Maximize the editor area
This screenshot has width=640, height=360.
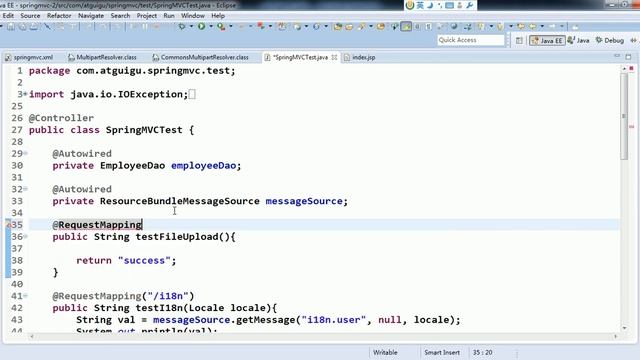coord(628,56)
